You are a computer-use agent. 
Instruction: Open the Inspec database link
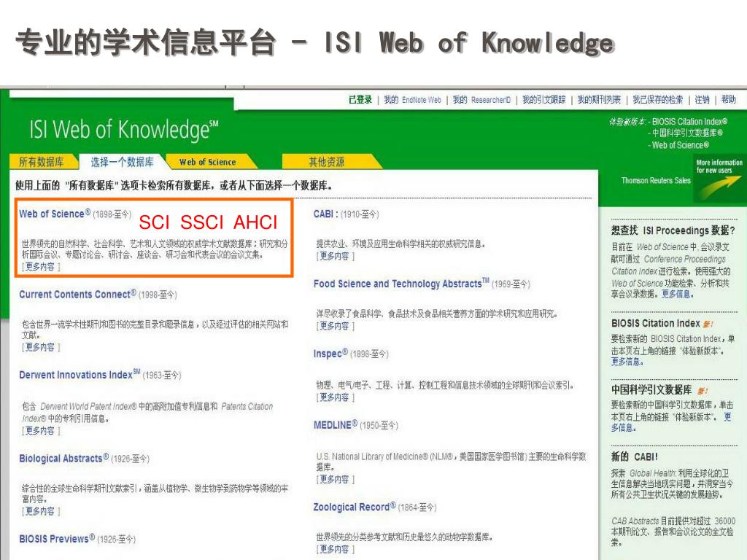click(x=330, y=354)
